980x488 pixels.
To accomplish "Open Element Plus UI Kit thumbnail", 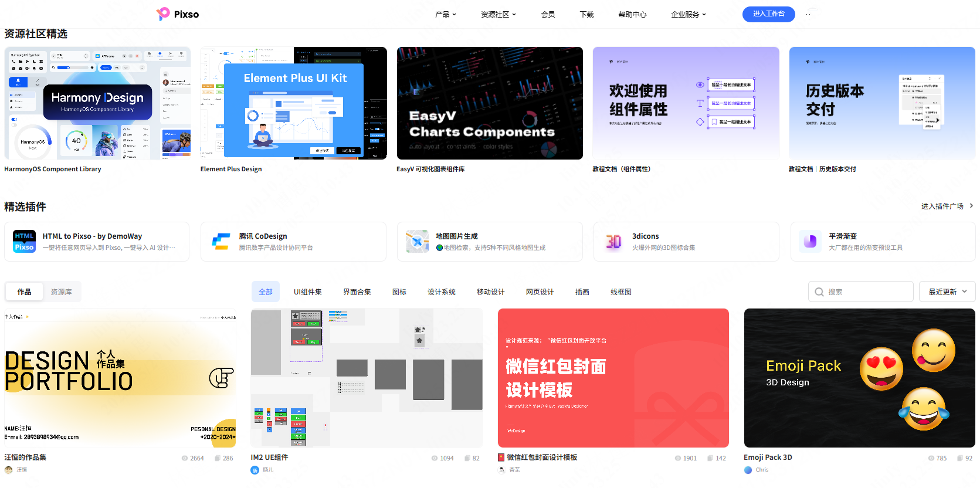I will [x=293, y=103].
